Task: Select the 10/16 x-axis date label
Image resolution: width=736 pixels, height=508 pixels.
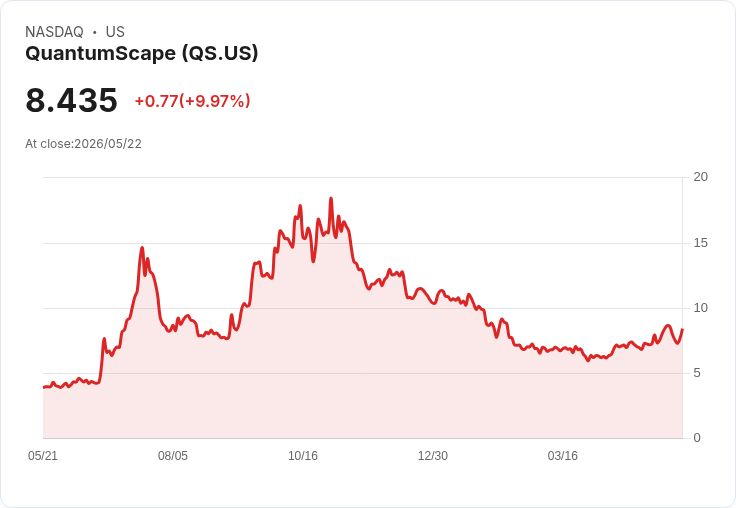Action: coord(303,456)
